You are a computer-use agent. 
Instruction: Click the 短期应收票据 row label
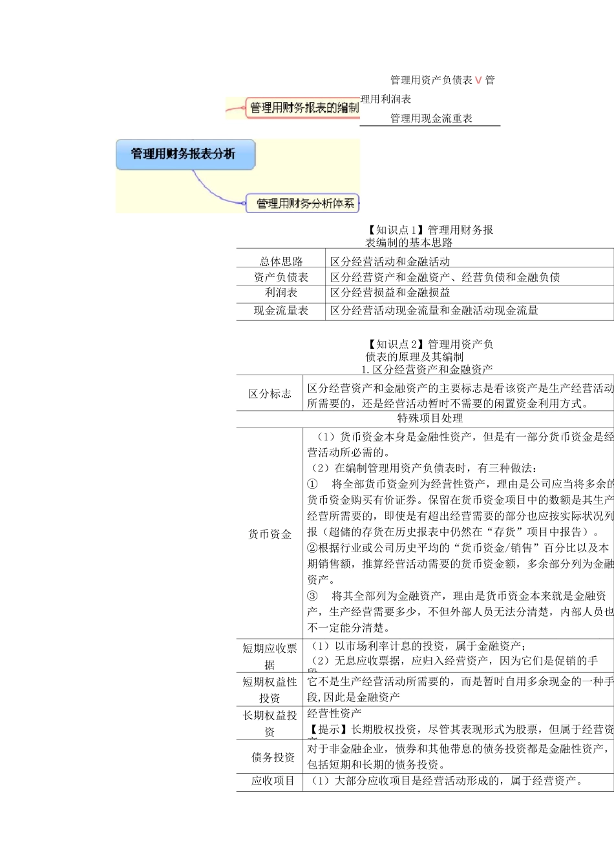point(270,656)
